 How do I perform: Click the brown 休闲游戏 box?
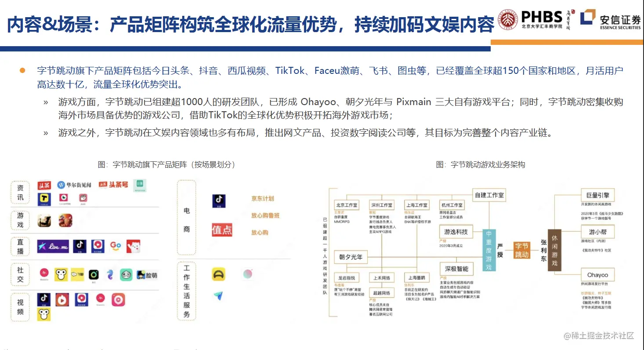554,250
